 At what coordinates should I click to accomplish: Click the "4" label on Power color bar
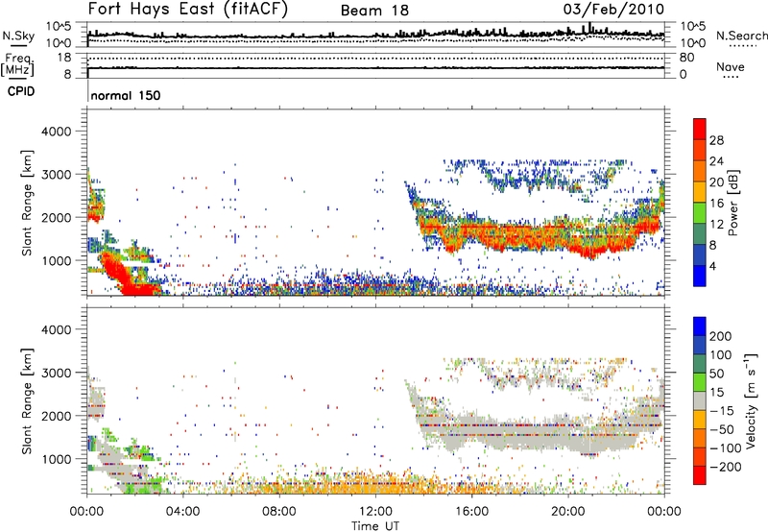point(712,266)
